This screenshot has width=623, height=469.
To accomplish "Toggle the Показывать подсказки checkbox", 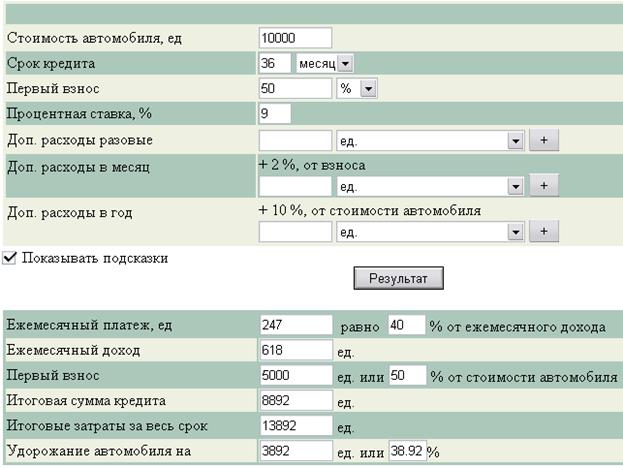I will click(x=10, y=258).
